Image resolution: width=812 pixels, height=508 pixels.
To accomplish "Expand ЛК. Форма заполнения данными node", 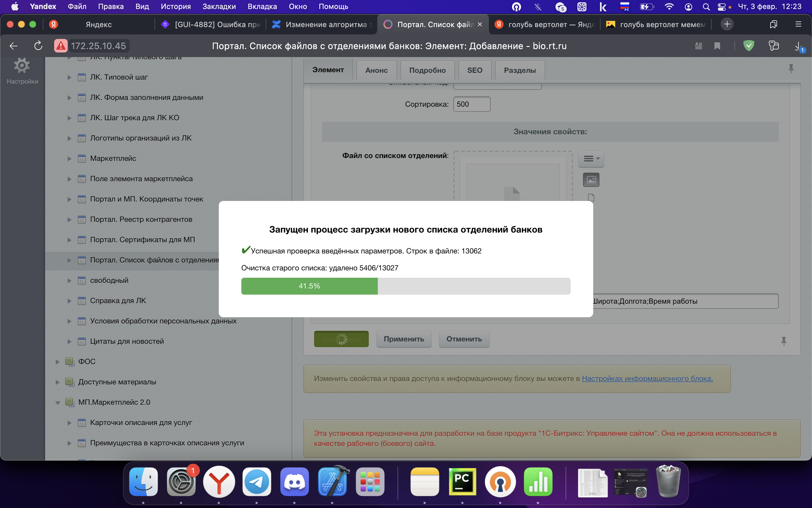I will [x=69, y=98].
